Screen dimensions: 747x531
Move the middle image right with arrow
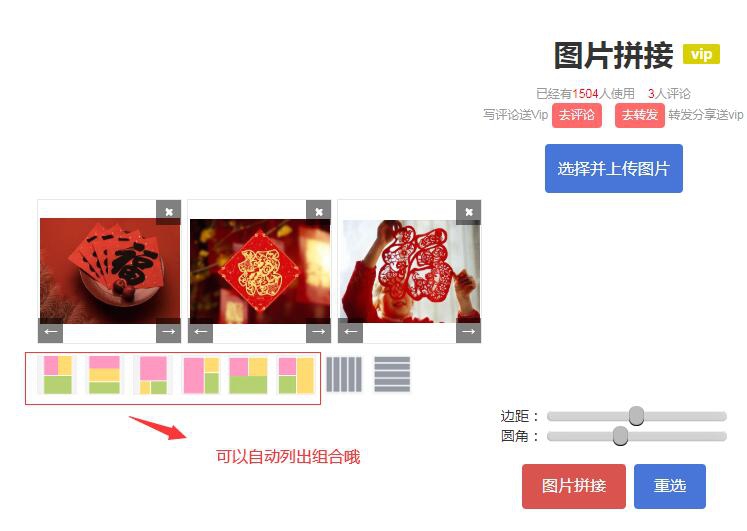click(318, 331)
